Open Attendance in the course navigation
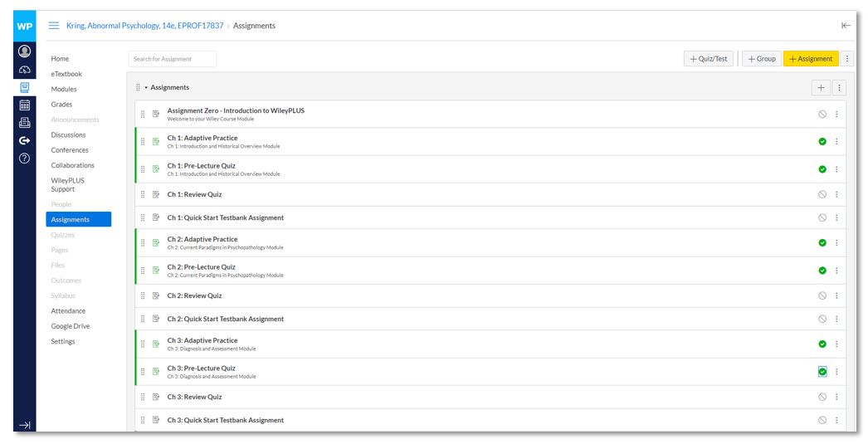This screenshot has width=868, height=444. tap(68, 311)
